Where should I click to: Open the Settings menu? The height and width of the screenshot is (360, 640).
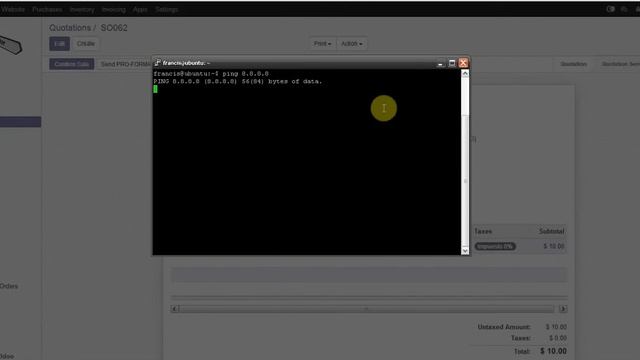pyautogui.click(x=167, y=9)
